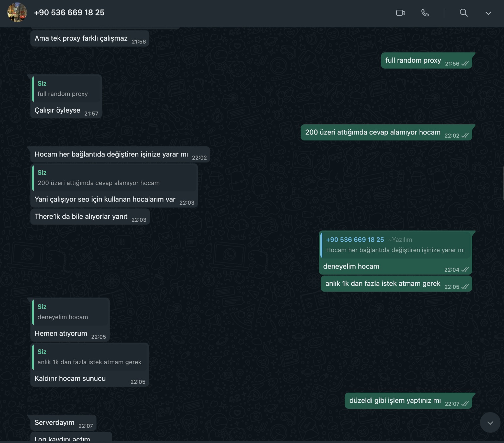Click the 'düzeldi gibi işlem yaptınız mı' message

[x=408, y=401]
